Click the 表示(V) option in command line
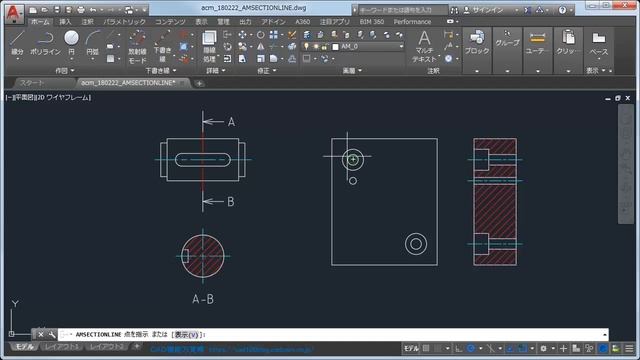 click(187, 335)
